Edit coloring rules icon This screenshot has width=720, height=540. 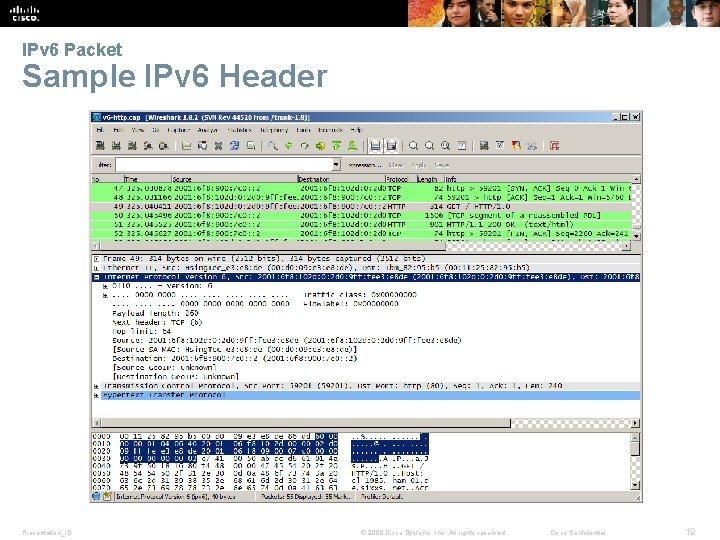tap(516, 146)
